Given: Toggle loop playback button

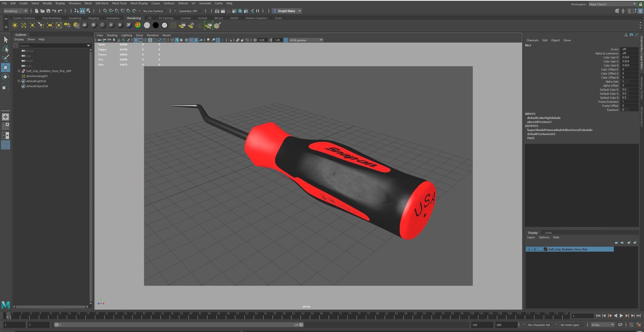Looking at the screenshot, I should click(x=620, y=325).
